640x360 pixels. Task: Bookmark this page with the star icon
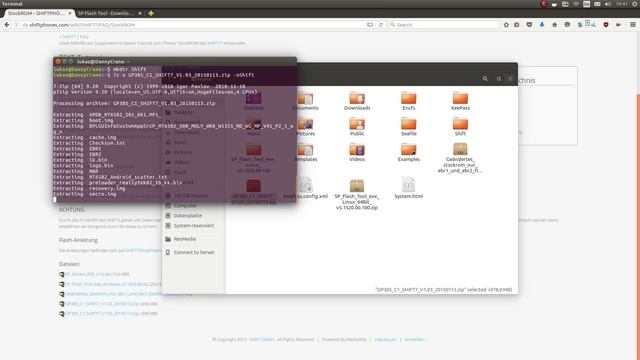[x=506, y=25]
